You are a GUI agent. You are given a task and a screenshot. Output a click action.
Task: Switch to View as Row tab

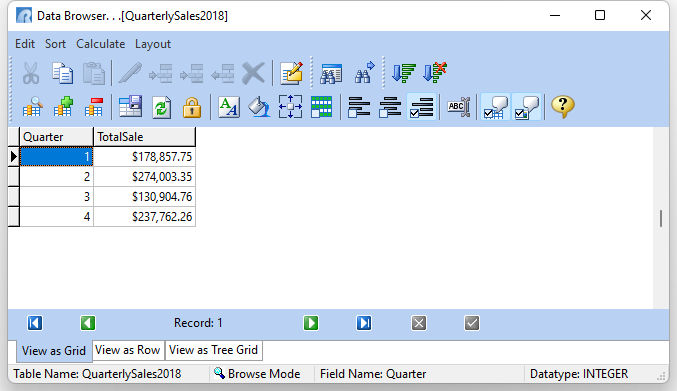pyautogui.click(x=128, y=350)
